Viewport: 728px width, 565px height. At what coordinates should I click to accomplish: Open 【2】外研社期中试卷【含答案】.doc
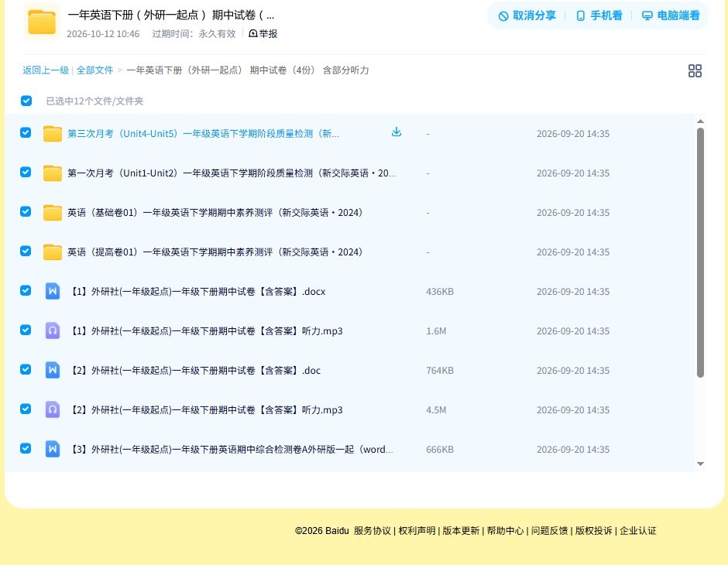click(x=194, y=370)
